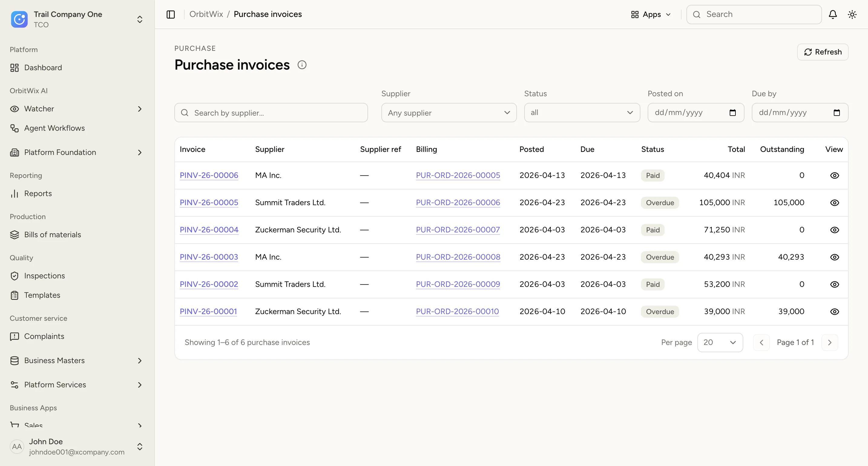
Task: Open Posted on calendar picker icon
Action: click(x=732, y=113)
